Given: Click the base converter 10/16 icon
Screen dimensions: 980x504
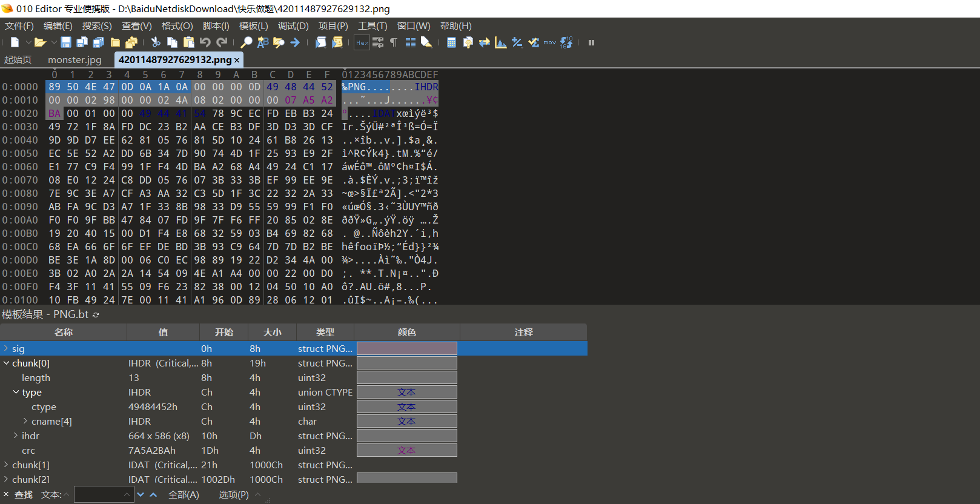Looking at the screenshot, I should (566, 42).
